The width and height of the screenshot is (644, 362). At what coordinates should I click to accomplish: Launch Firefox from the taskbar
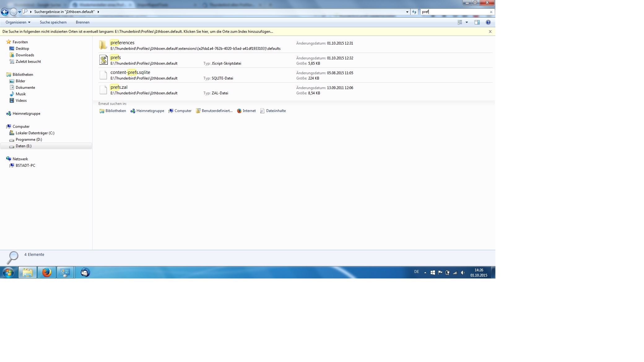[47, 273]
